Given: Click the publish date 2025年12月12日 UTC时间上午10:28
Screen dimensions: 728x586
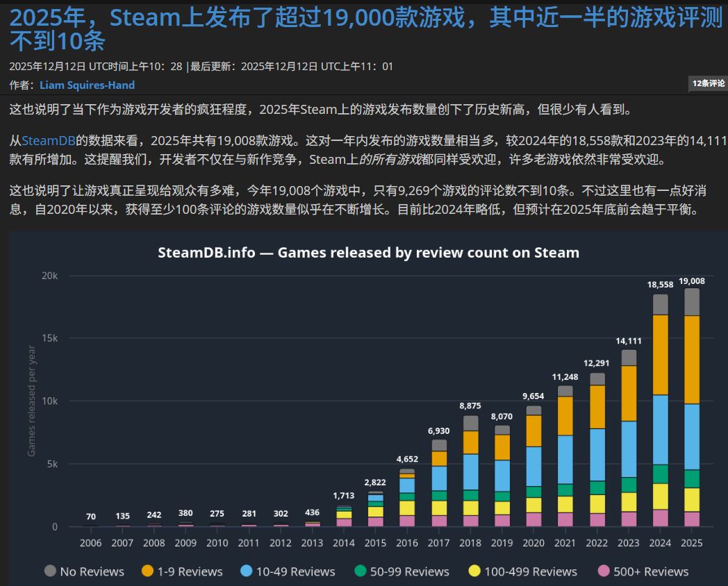Looking at the screenshot, I should (96, 67).
